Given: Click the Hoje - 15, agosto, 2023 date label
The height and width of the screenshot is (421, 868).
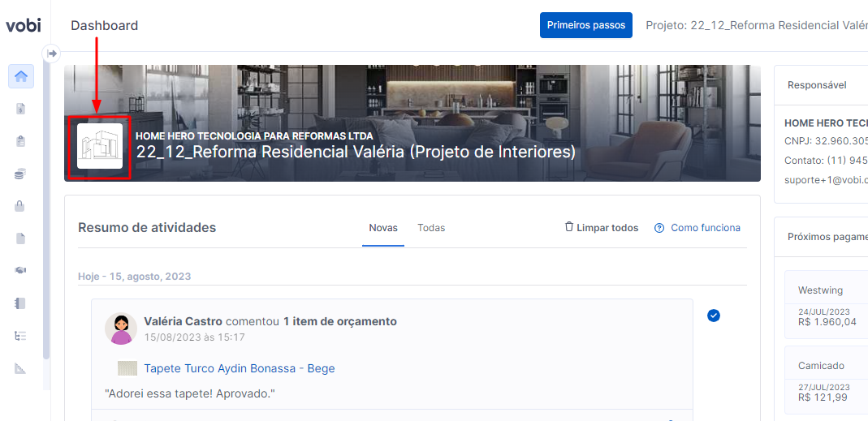Looking at the screenshot, I should [x=135, y=276].
